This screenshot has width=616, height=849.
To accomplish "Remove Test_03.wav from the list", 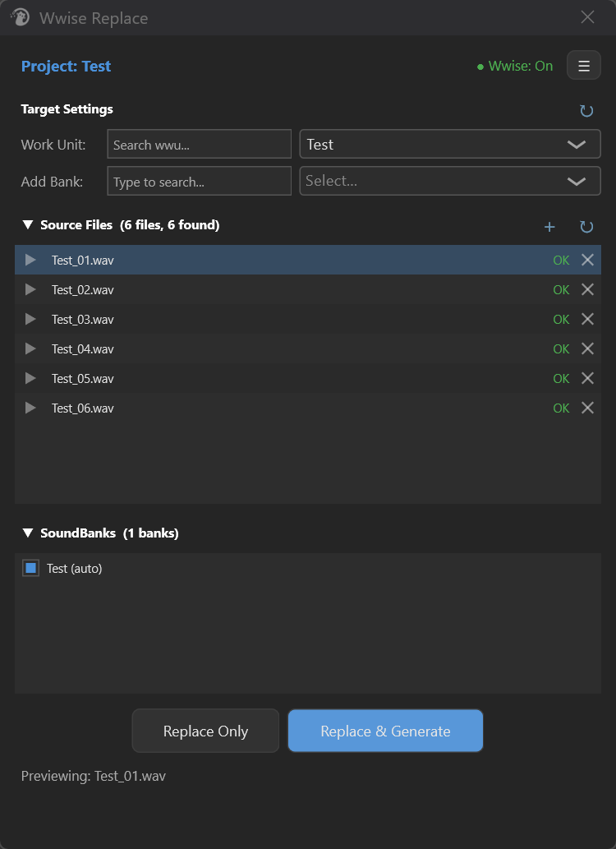I will 587,320.
